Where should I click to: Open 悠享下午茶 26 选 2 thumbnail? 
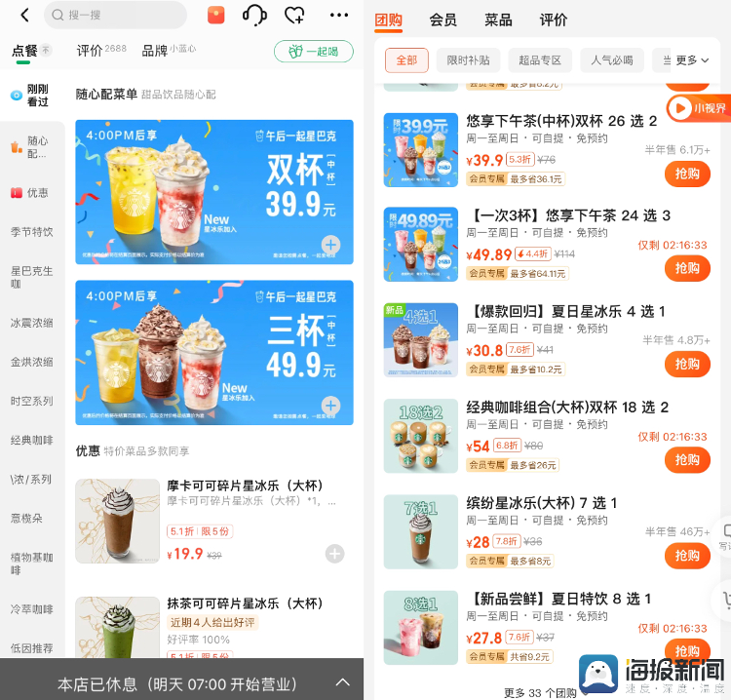(x=420, y=150)
